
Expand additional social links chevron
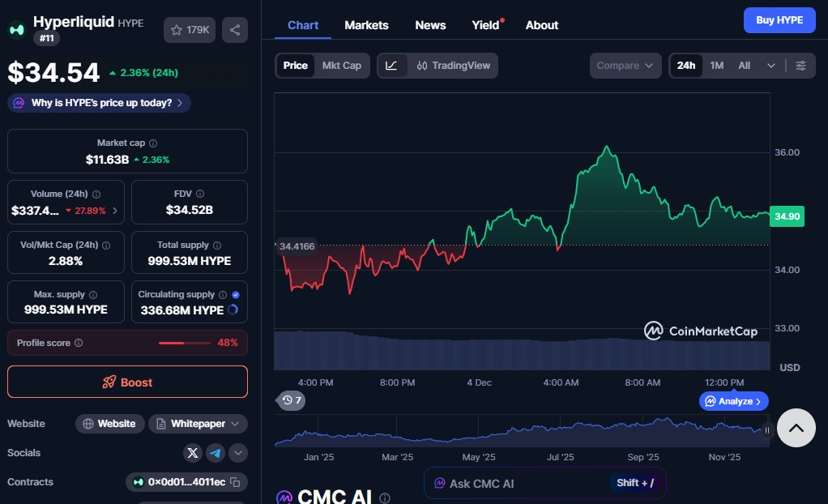pyautogui.click(x=237, y=453)
